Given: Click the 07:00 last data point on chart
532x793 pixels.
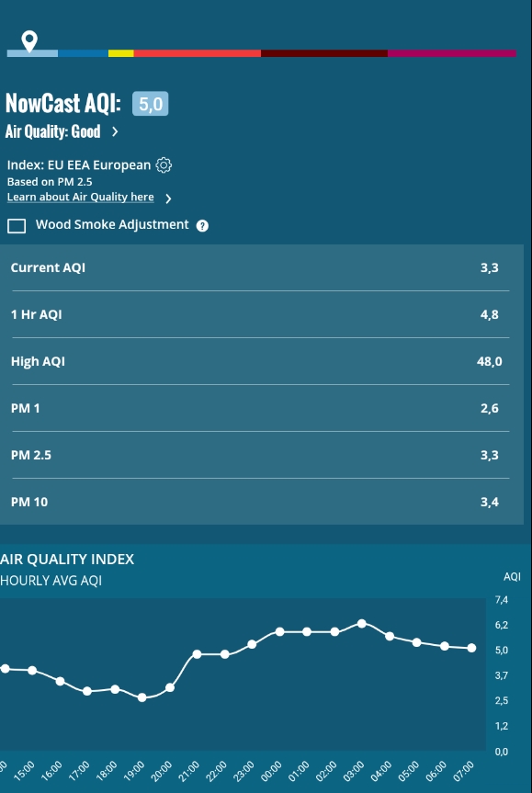Looking at the screenshot, I should tap(471, 648).
